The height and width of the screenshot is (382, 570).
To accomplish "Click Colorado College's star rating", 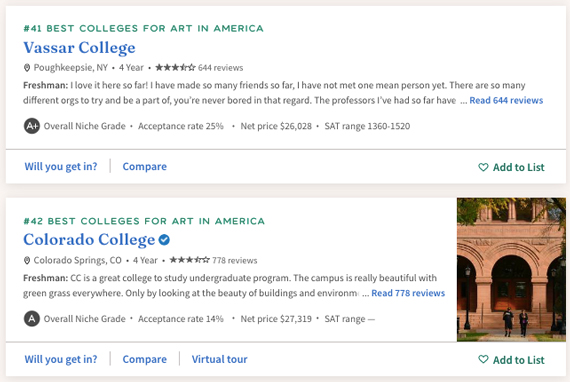I will 189,260.
